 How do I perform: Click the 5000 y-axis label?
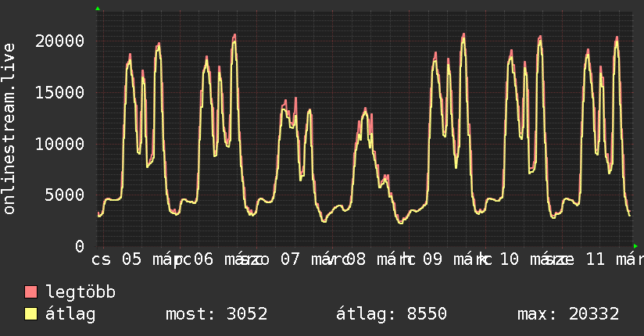coord(65,195)
